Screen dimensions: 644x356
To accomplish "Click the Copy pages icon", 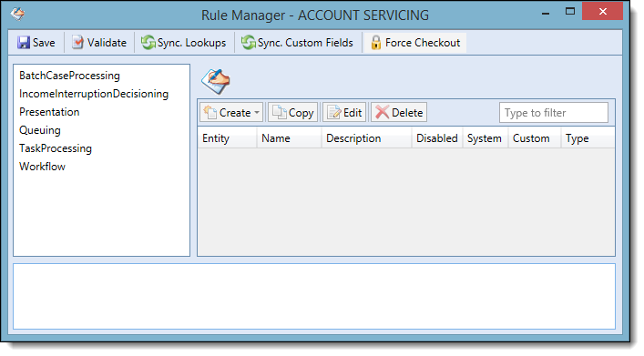I will (x=280, y=113).
